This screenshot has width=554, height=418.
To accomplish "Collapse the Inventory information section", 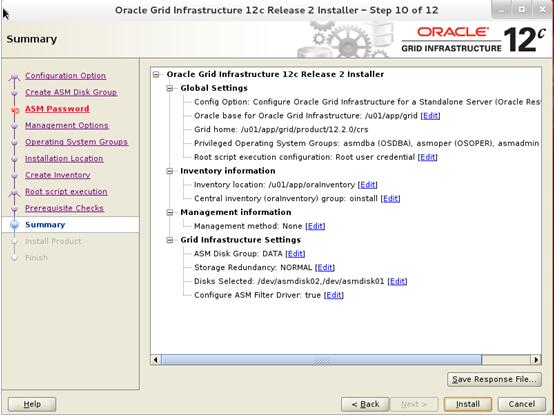I will pos(170,171).
